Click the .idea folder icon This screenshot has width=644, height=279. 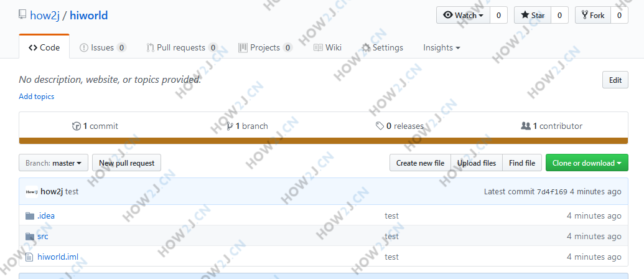pos(30,215)
